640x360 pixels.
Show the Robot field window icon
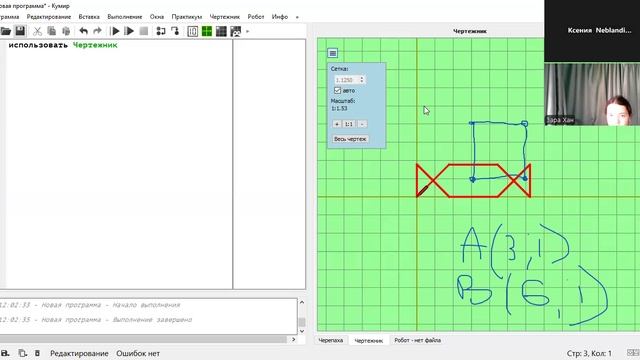point(221,31)
